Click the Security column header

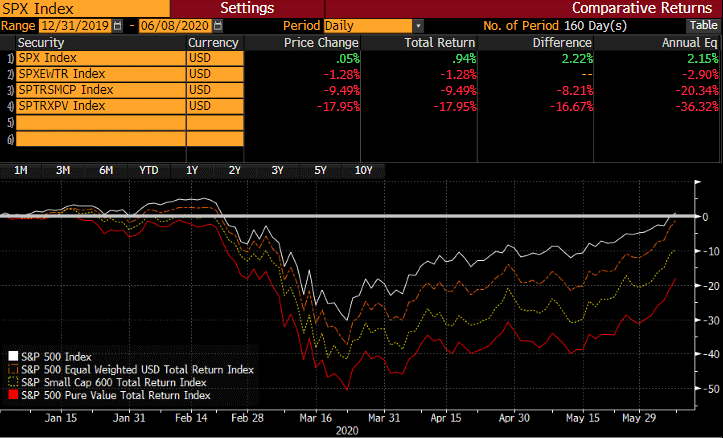click(41, 43)
